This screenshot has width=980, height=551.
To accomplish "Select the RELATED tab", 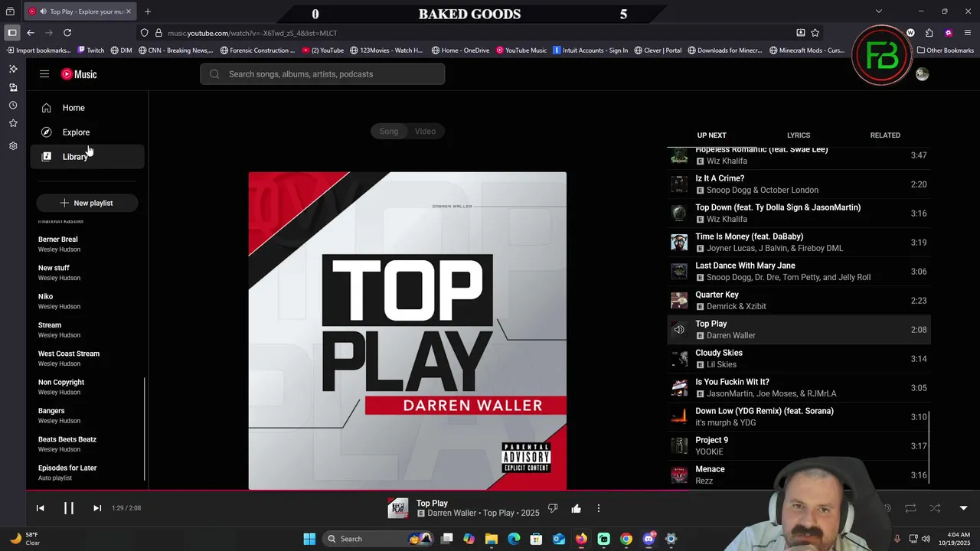I will point(885,135).
